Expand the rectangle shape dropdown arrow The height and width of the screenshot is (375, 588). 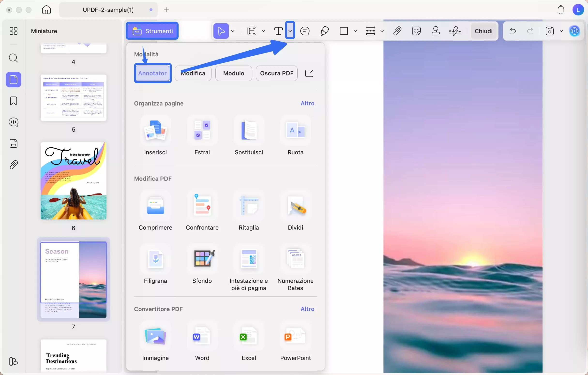[355, 31]
